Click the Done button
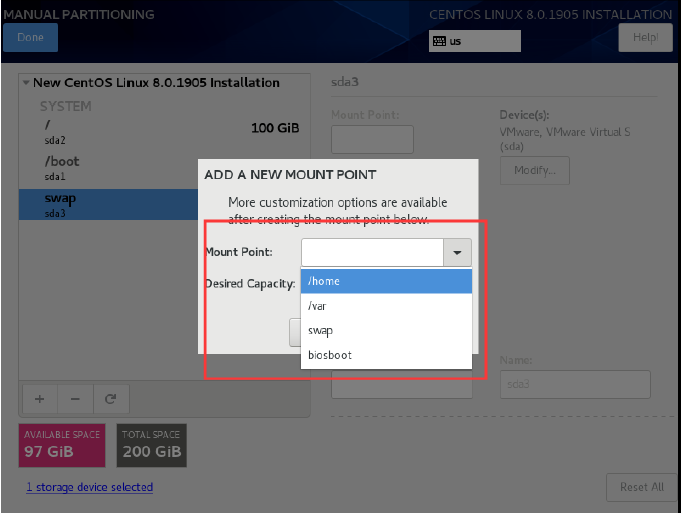Viewport: 685px width, 513px height. (31, 37)
